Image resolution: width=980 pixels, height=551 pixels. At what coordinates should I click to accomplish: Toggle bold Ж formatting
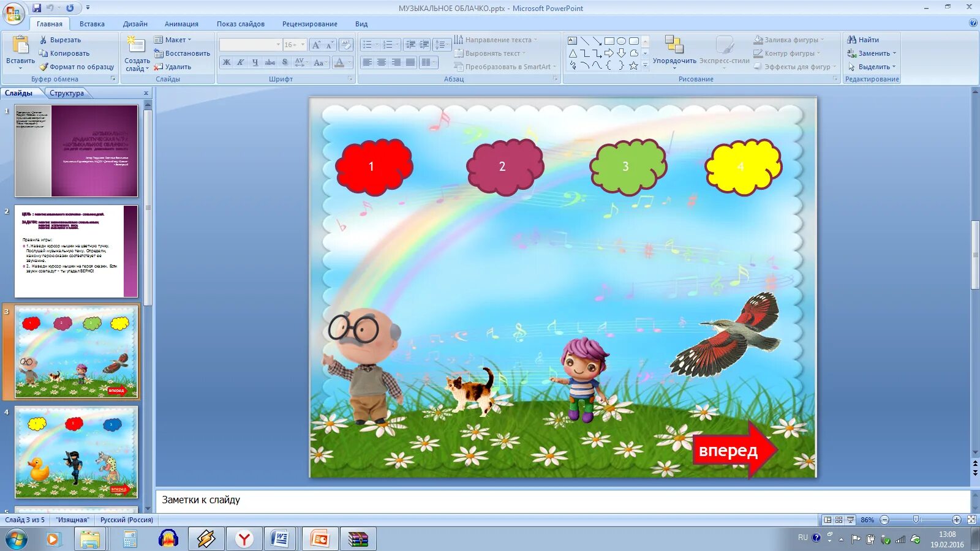pyautogui.click(x=227, y=62)
